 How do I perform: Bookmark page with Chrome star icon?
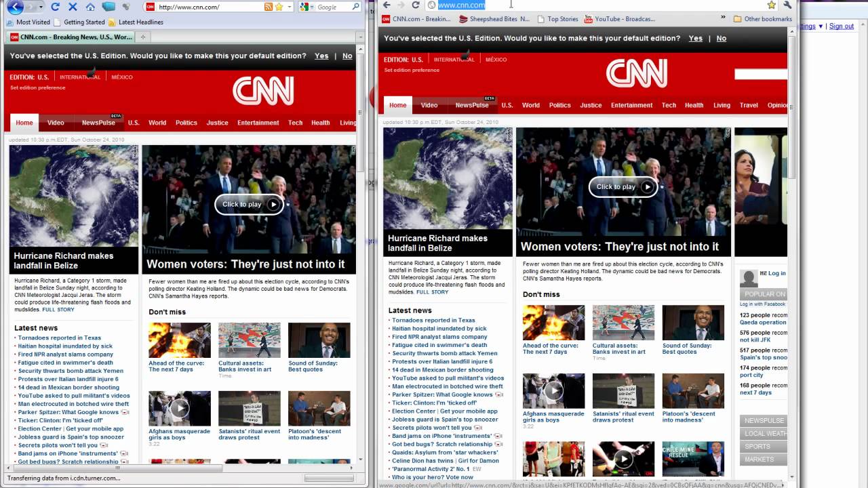(772, 5)
